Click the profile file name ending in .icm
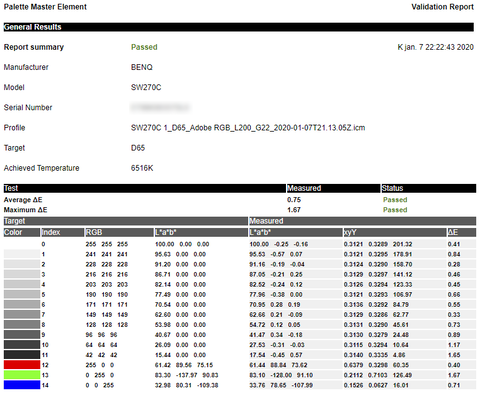Viewport: 480px width, 393px height. 248,128
